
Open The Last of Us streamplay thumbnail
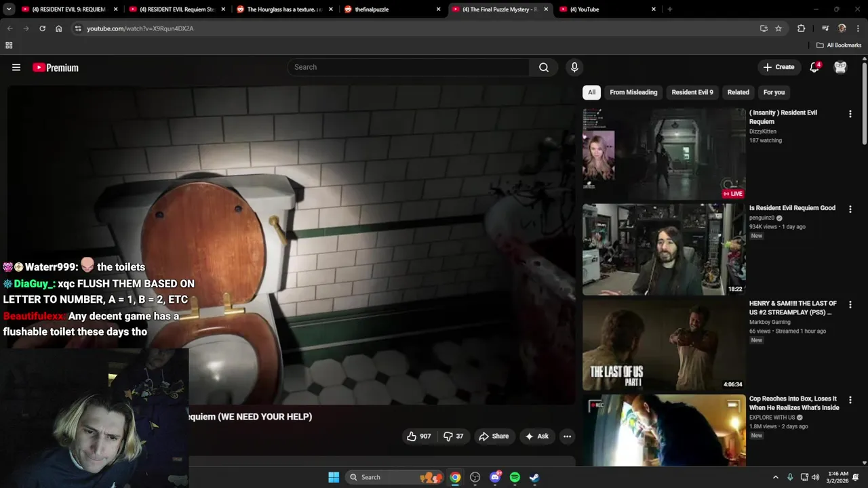tap(664, 345)
